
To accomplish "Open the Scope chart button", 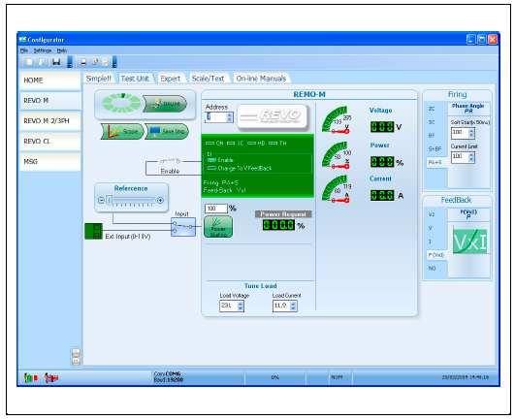I will [122, 131].
